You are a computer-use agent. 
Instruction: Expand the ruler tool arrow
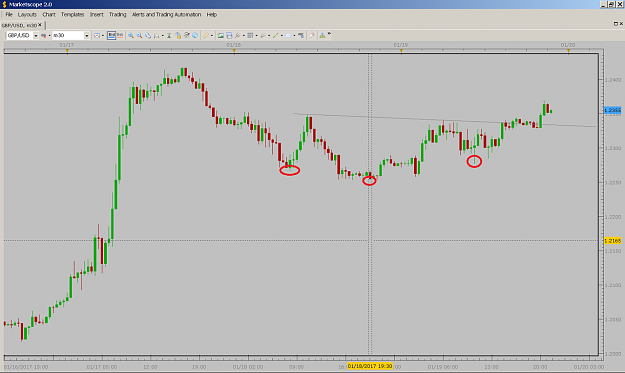pyautogui.click(x=212, y=35)
